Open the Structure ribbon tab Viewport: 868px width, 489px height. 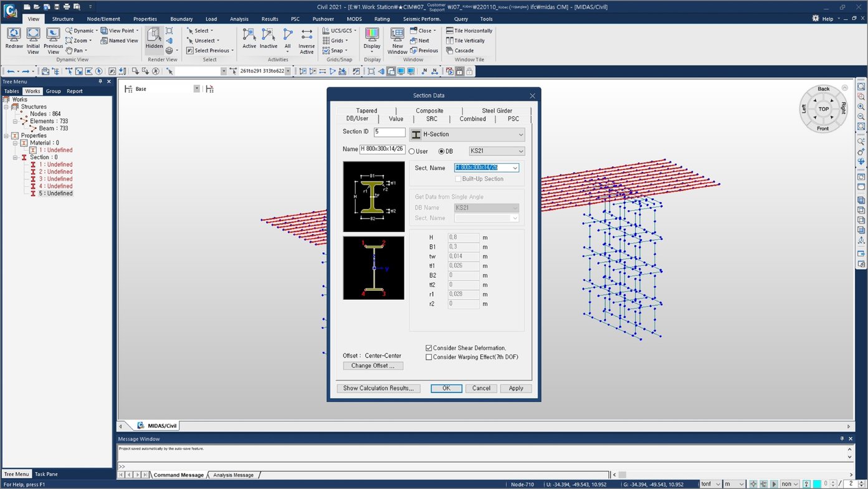tap(63, 18)
